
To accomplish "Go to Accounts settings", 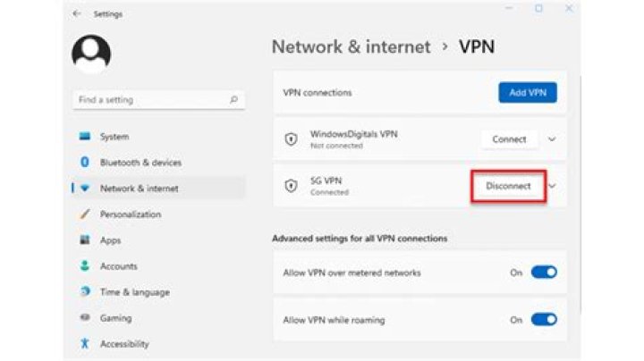I will click(118, 266).
